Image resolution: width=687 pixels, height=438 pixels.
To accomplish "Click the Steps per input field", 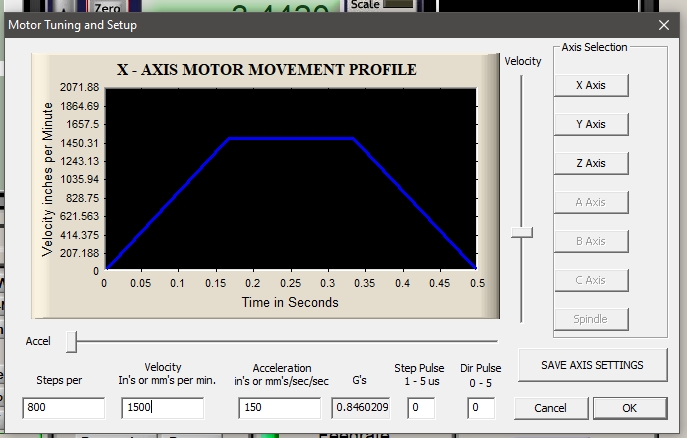I will pyautogui.click(x=64, y=408).
